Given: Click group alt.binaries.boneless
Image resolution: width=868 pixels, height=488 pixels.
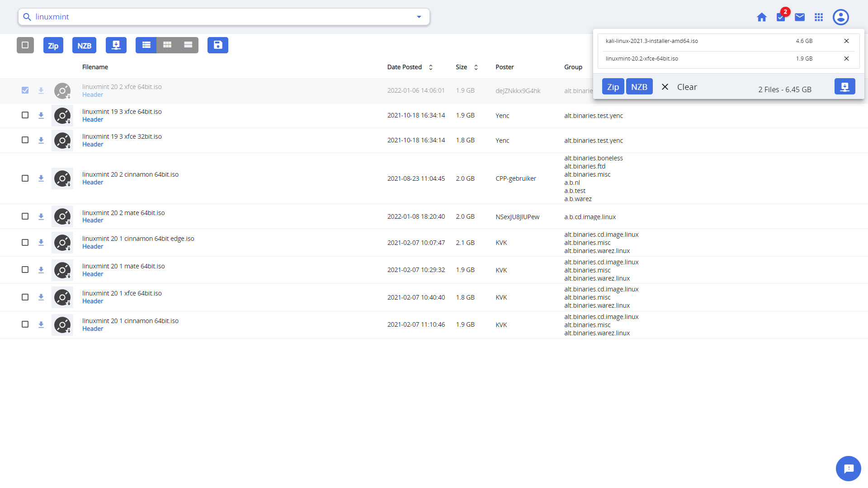Looking at the screenshot, I should point(594,158).
